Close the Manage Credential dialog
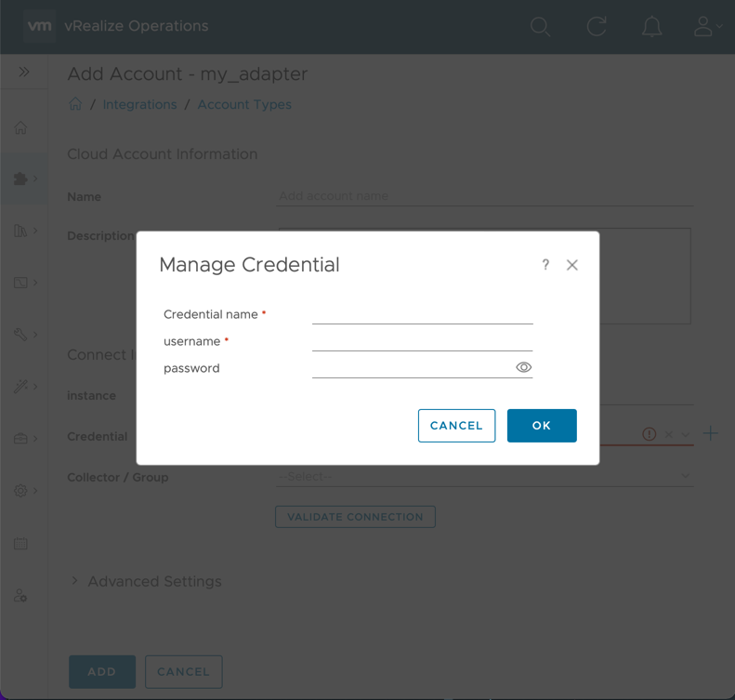The height and width of the screenshot is (700, 735). [x=572, y=265]
